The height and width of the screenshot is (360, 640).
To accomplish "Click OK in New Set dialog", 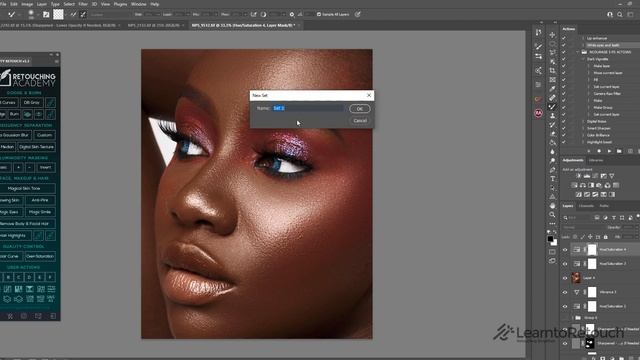I will (x=360, y=109).
